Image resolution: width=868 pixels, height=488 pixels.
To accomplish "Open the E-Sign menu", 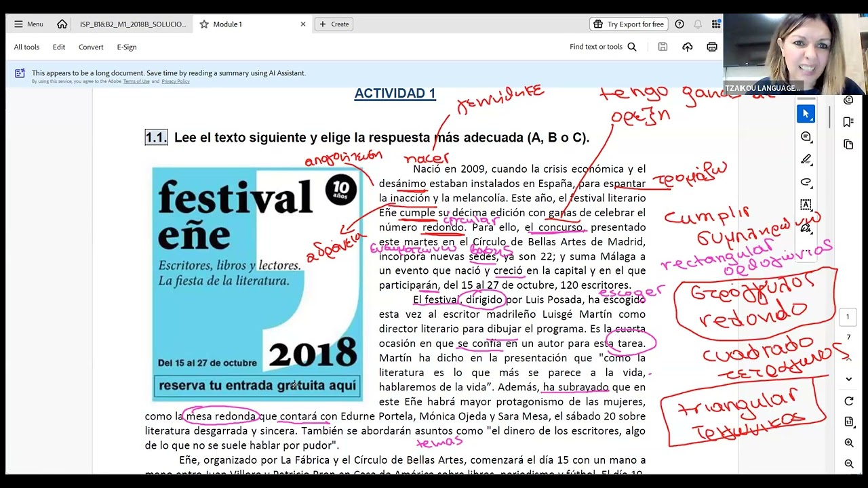I will 127,47.
